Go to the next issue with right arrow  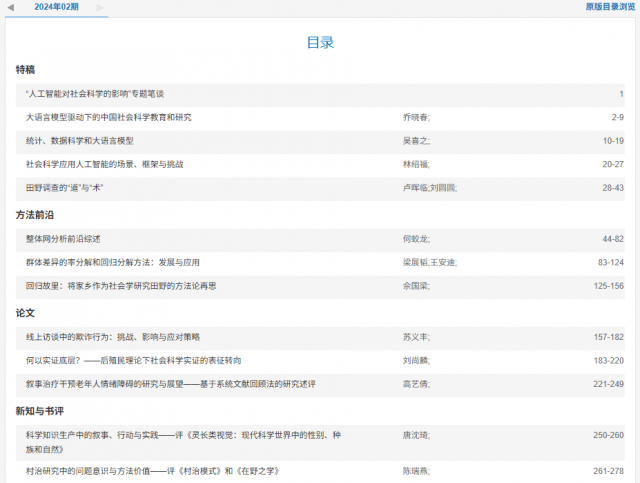[99, 7]
